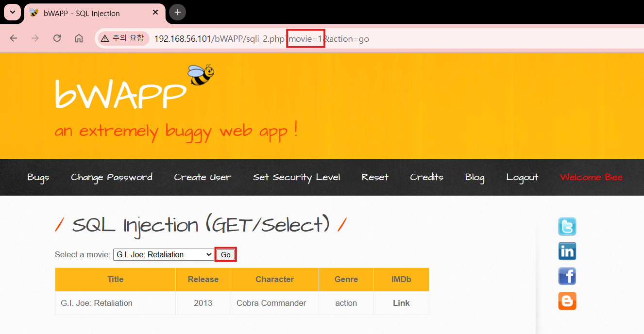
Task: Click the Title column header
Action: pyautogui.click(x=116, y=279)
